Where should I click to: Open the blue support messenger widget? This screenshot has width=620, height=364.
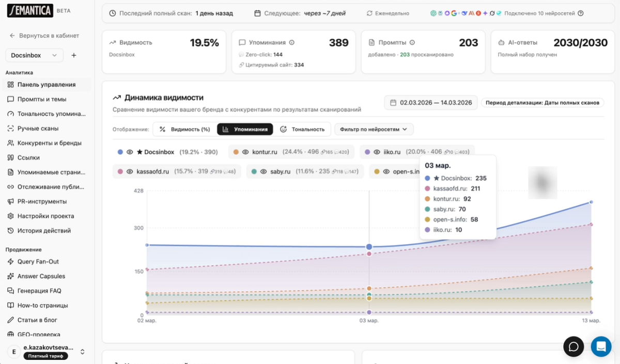click(601, 346)
